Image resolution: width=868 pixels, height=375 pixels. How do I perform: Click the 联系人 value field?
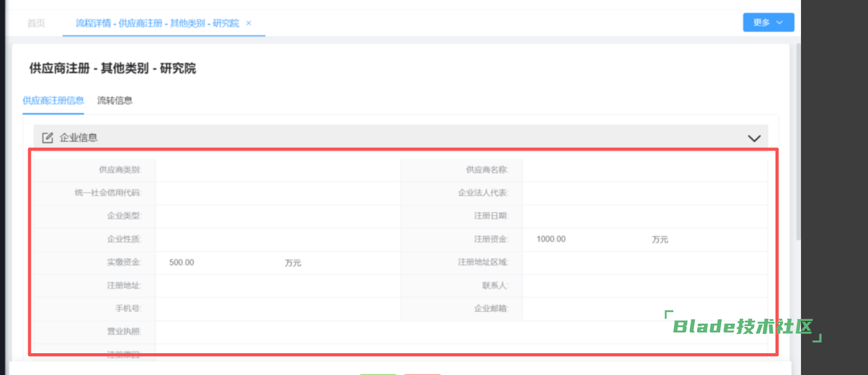pyautogui.click(x=644, y=286)
